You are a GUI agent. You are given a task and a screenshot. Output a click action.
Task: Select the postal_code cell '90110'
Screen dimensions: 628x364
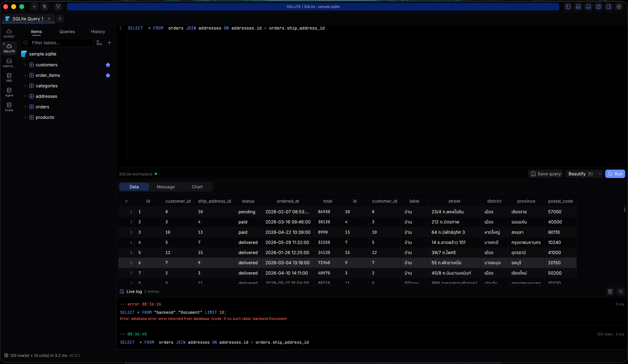coord(561,232)
